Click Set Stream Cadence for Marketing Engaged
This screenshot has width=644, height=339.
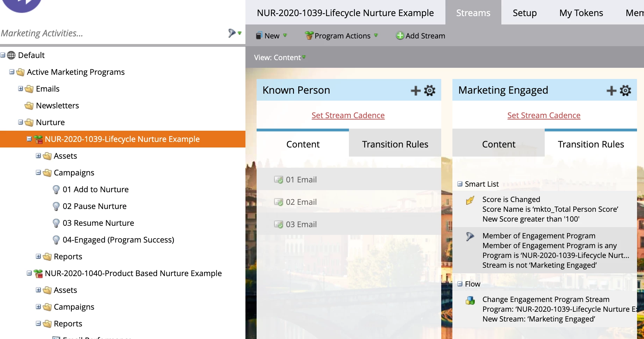click(544, 115)
